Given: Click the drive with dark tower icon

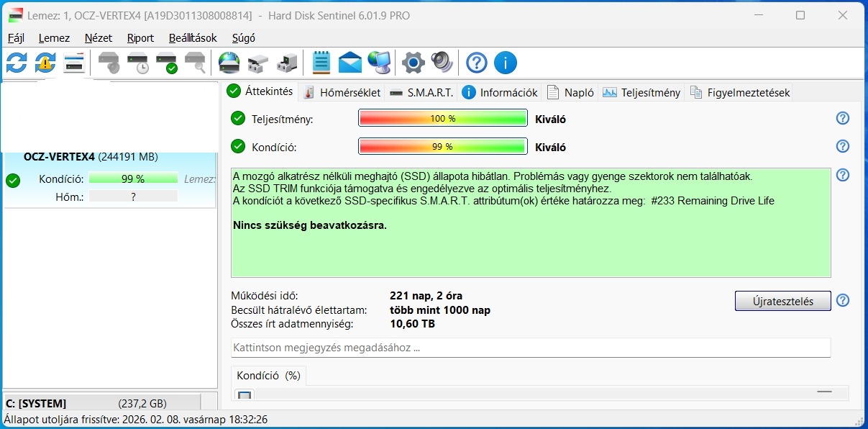Looking at the screenshot, I should [287, 63].
